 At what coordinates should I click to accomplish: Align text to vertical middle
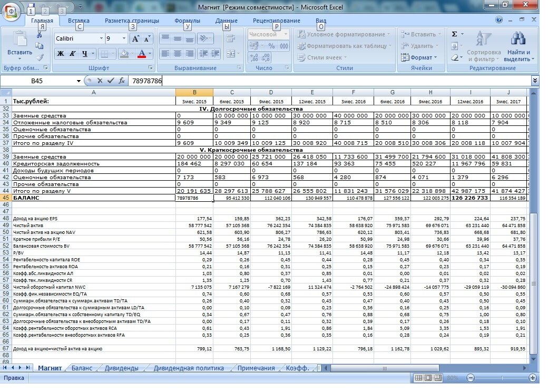click(178, 38)
